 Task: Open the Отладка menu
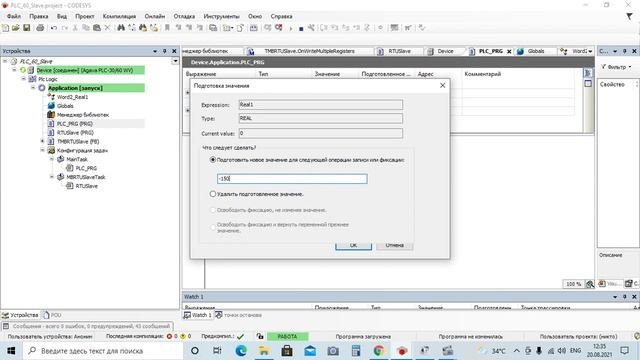coord(184,16)
